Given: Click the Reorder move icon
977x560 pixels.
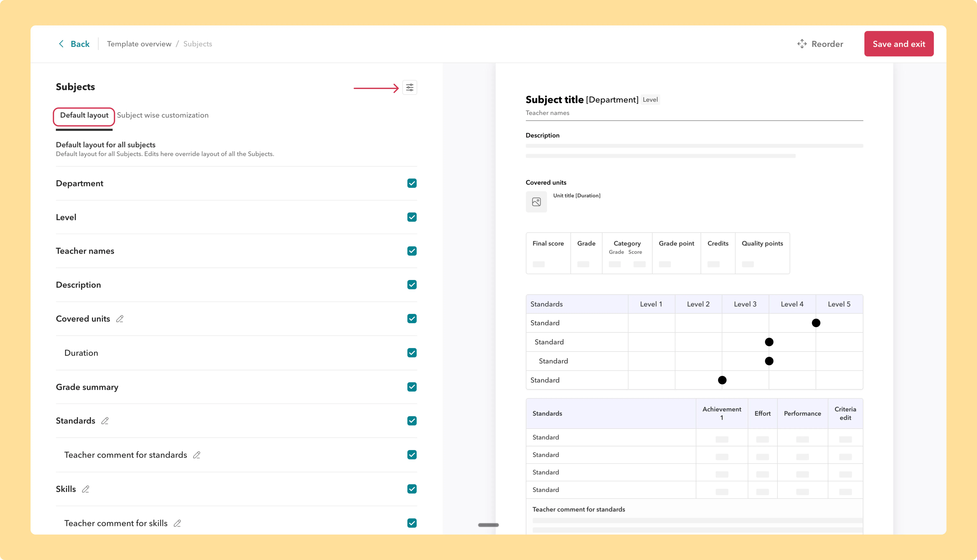Looking at the screenshot, I should click(x=802, y=44).
